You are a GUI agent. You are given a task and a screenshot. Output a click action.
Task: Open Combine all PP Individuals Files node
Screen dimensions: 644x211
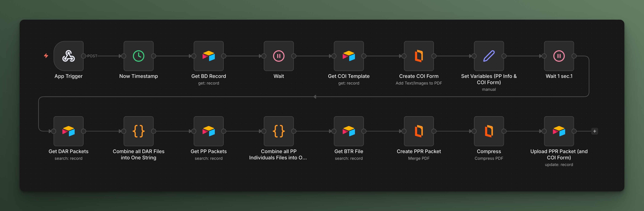coord(278,131)
